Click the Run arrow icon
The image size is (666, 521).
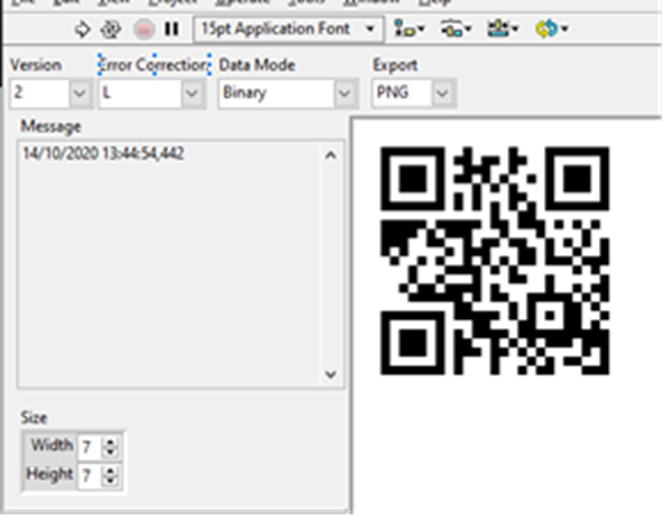[x=82, y=30]
